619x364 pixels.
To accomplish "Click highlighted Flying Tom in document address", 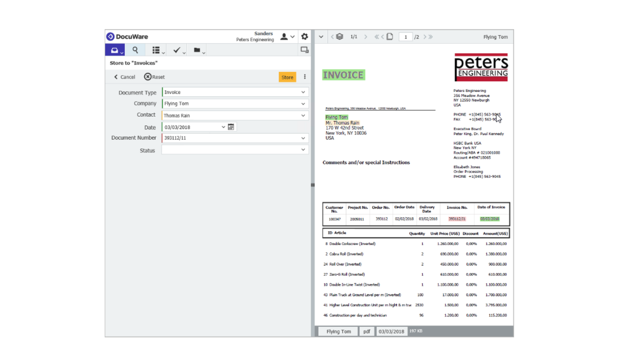I will pos(337,117).
